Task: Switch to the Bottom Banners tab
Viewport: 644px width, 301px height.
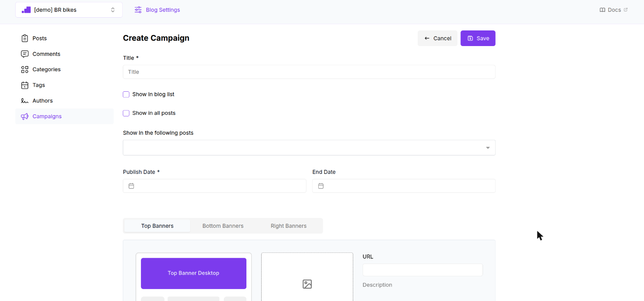Action: [223, 226]
